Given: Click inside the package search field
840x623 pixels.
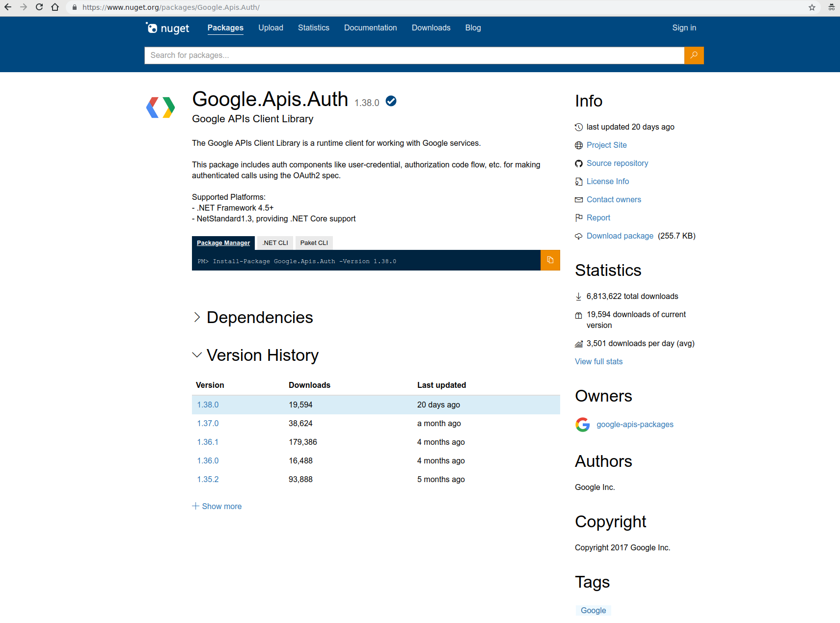Looking at the screenshot, I should [x=344, y=55].
